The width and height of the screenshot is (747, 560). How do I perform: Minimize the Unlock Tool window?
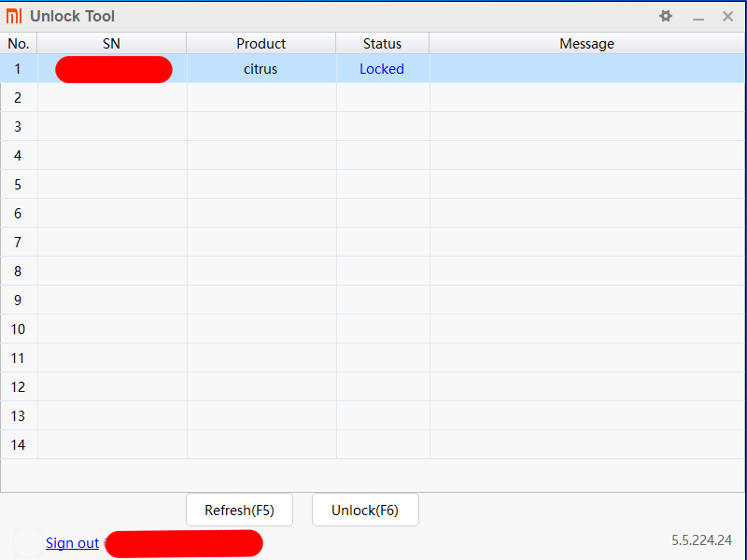(x=698, y=19)
